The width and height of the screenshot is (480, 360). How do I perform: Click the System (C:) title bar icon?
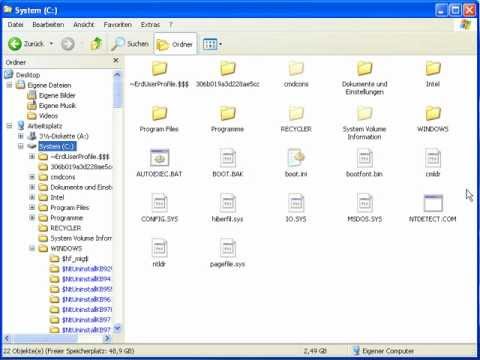point(8,10)
